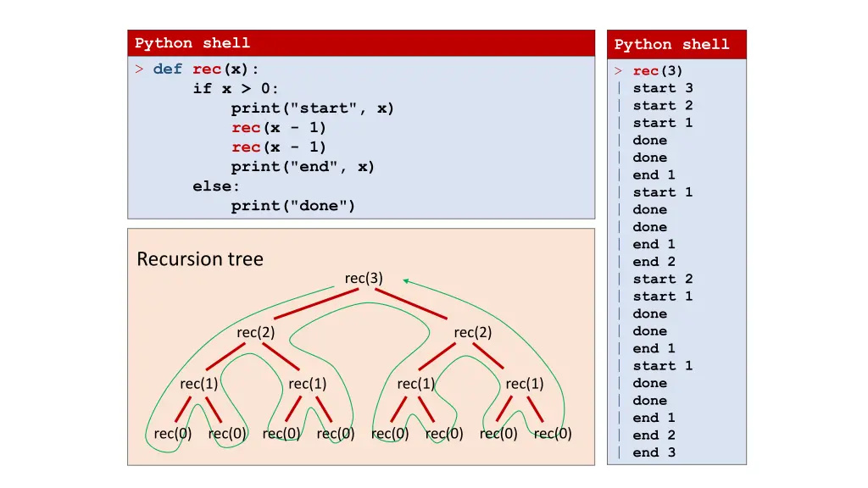Select the print("start", x) statement
Viewport: 868px width, 488px height.
[x=312, y=108]
